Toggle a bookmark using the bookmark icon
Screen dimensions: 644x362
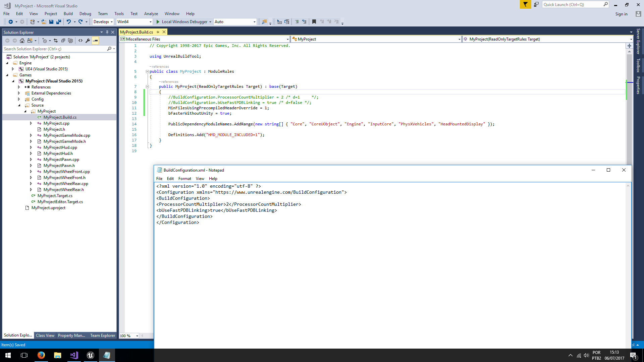coord(314,22)
